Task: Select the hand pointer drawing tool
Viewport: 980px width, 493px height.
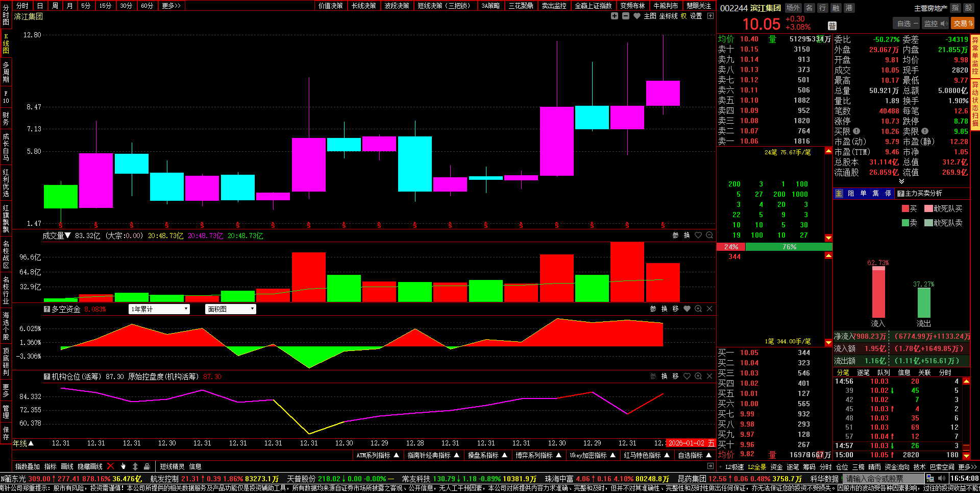Action: (123, 466)
